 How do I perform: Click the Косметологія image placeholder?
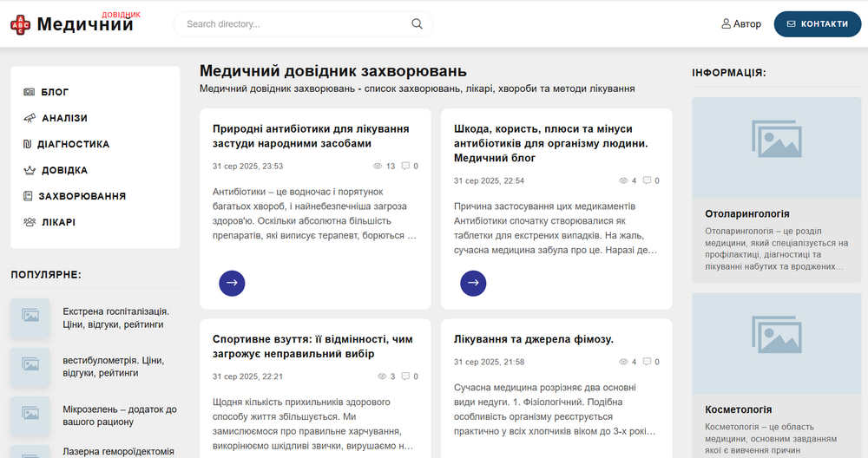(777, 343)
